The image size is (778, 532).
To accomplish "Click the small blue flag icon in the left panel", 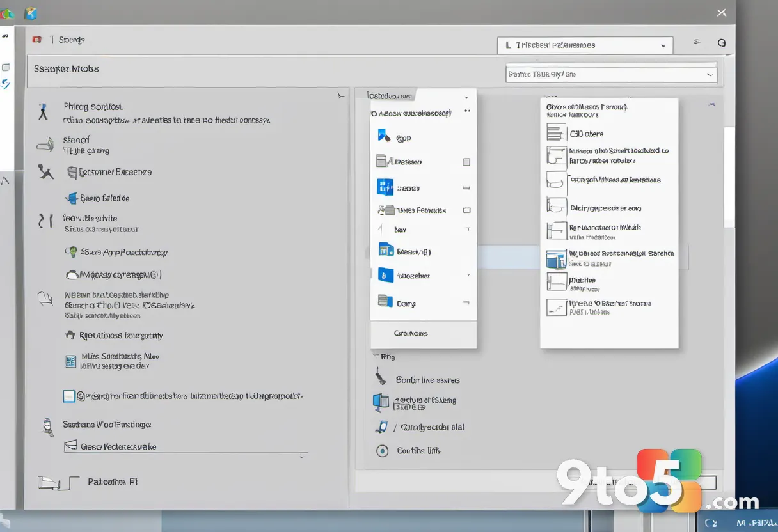I will (70, 198).
